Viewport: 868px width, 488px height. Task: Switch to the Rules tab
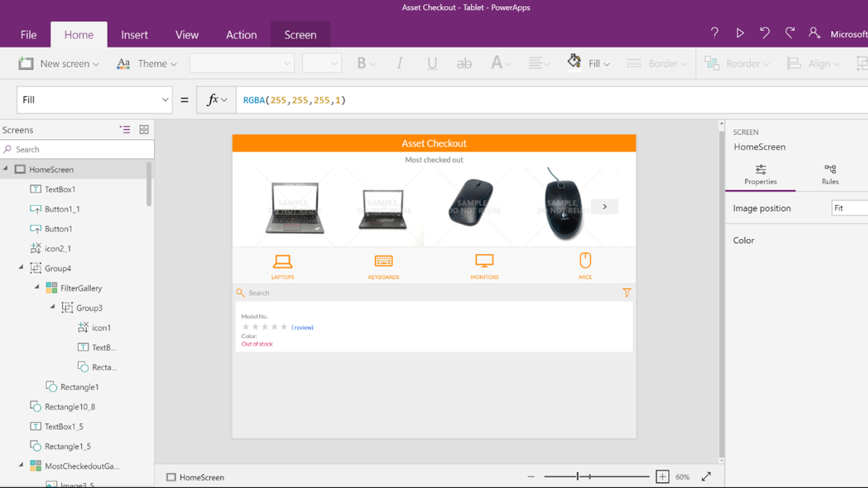[x=830, y=174]
